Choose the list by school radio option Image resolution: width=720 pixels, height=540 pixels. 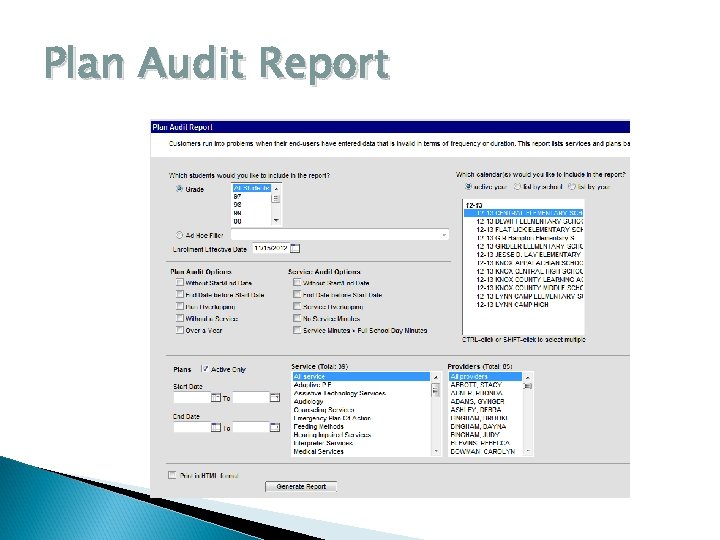pos(518,186)
